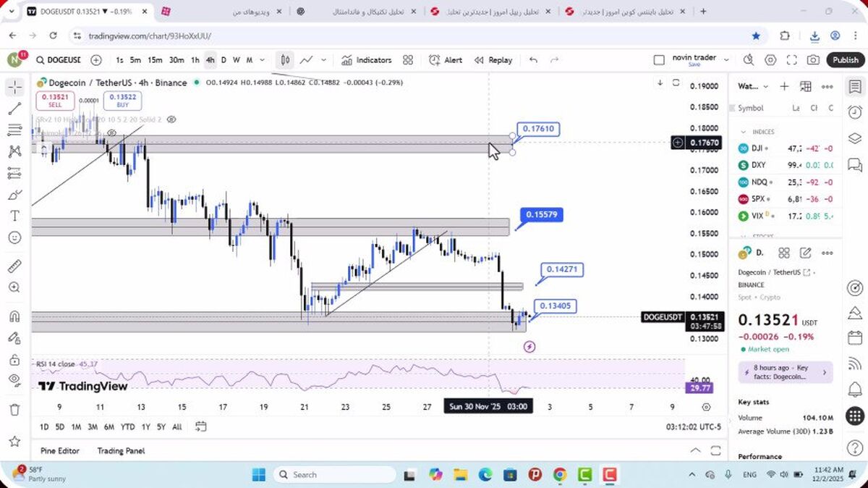Open Chrome in the Windows taskbar
868x488 pixels.
point(560,475)
